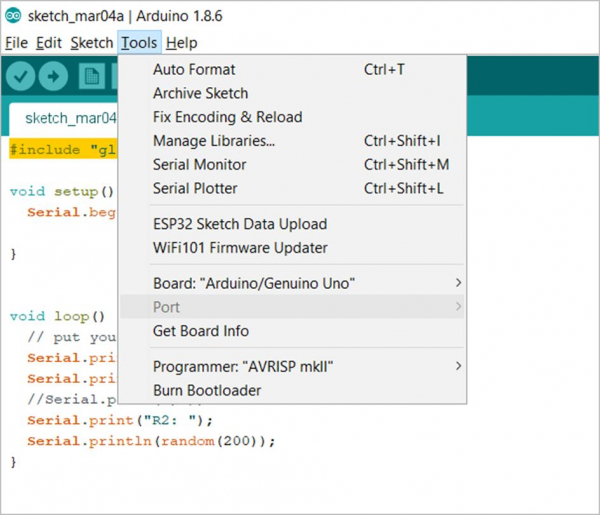Screen dimensions: 600x515
Task: Open the Help menu
Action: tap(182, 43)
